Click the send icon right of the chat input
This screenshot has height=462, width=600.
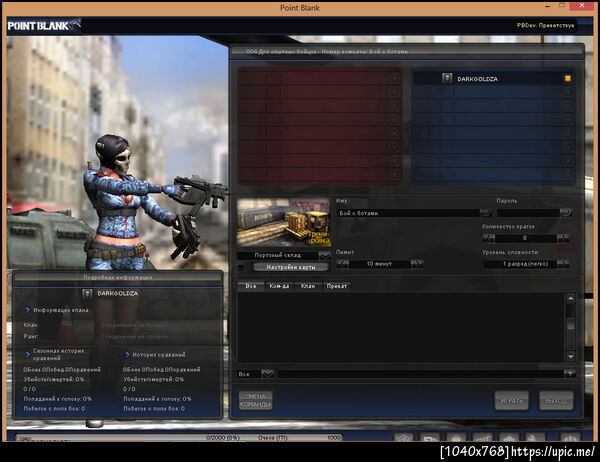coord(569,374)
